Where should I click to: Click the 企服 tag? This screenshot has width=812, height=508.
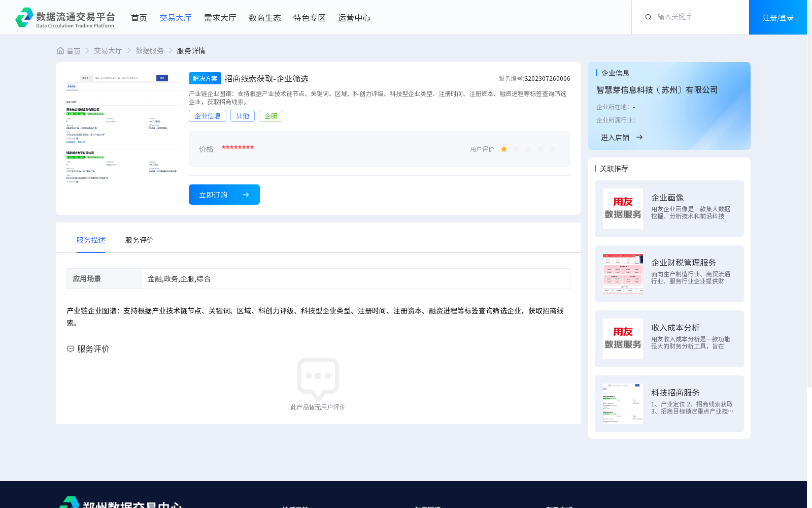click(x=271, y=116)
